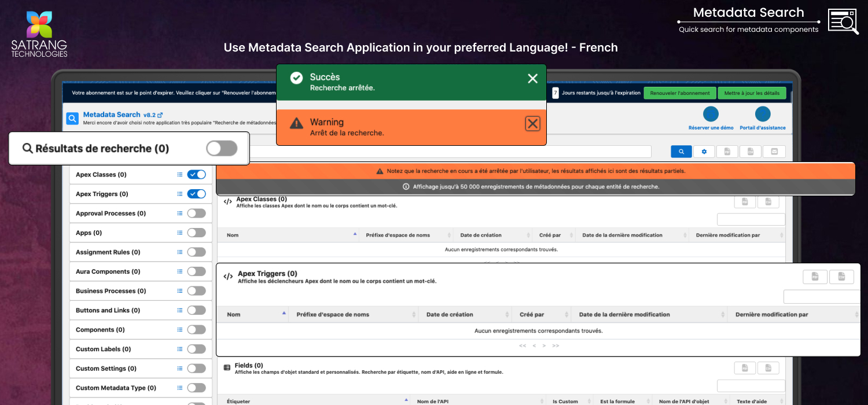Enable the Aura Components toggle
The width and height of the screenshot is (868, 405).
[197, 271]
